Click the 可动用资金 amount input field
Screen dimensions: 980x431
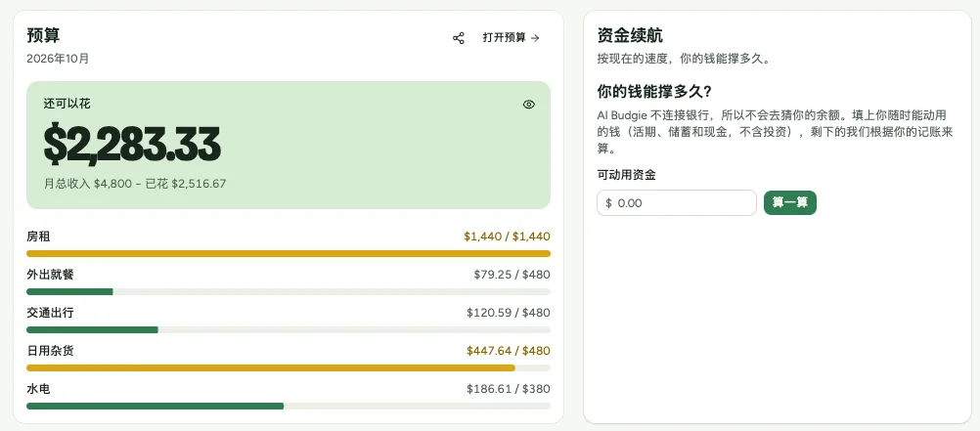tap(676, 203)
